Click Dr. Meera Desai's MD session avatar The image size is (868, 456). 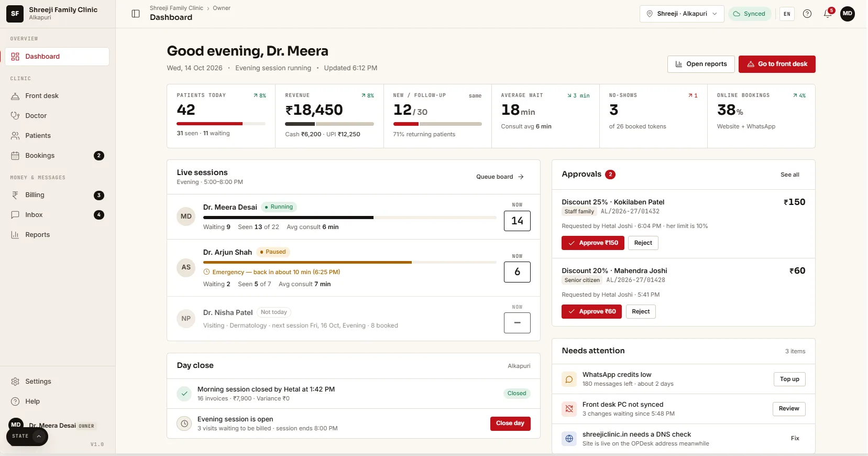point(186,216)
